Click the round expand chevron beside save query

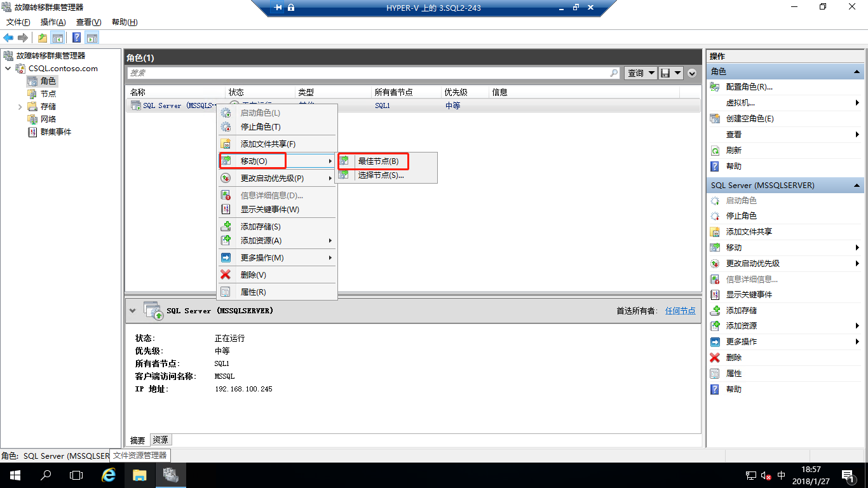click(692, 73)
